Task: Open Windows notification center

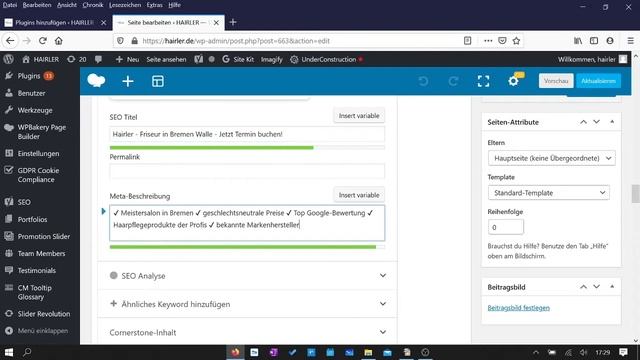Action: tap(623, 352)
